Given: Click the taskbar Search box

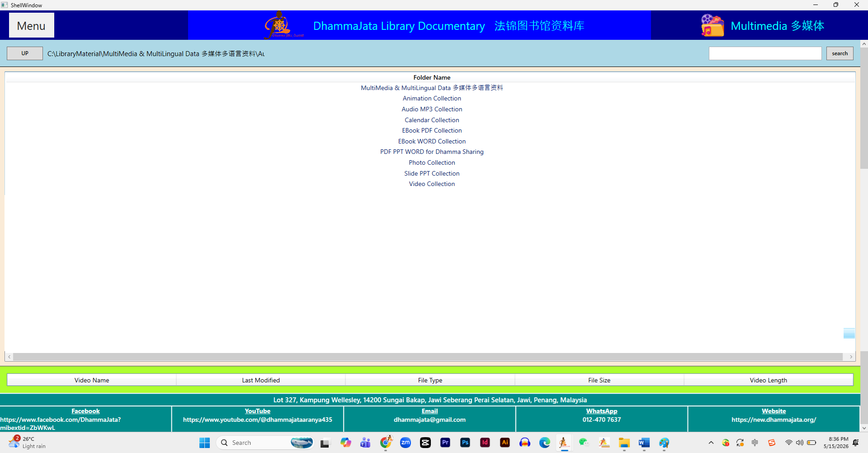Looking at the screenshot, I should 265,443.
